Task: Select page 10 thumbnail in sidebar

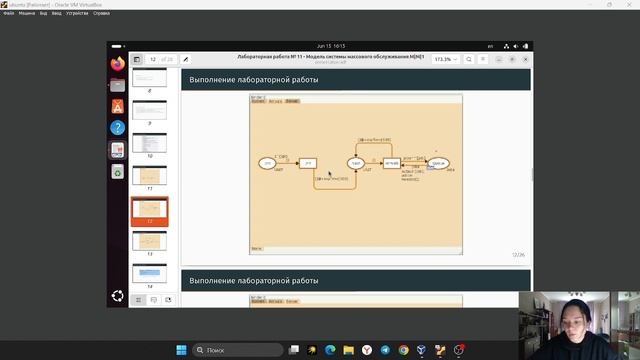Action: click(149, 142)
